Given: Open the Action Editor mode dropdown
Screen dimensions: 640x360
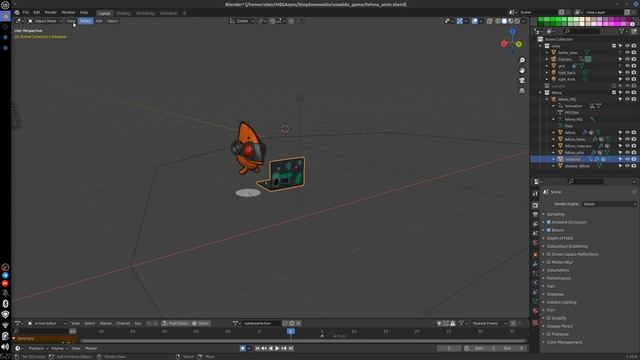Looking at the screenshot, I should 47,323.
